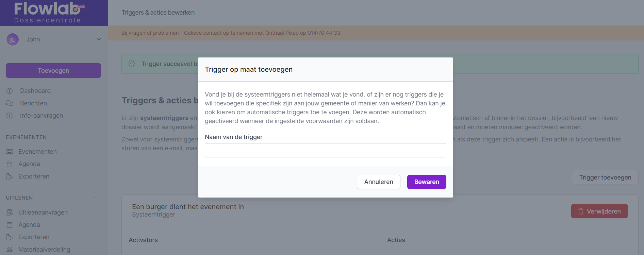Screen dimensions: 644x255
Task: Focus the Naam van de trigger field
Action: click(325, 150)
